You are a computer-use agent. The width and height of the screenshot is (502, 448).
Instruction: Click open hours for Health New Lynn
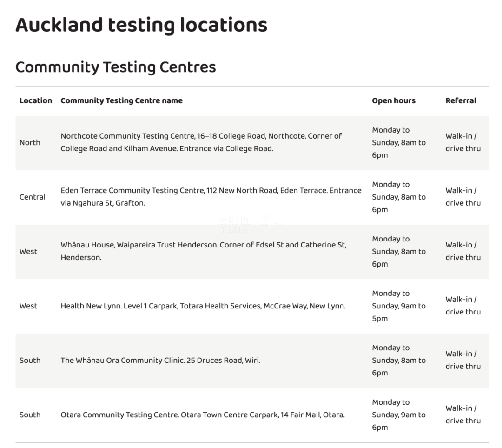[x=399, y=306]
